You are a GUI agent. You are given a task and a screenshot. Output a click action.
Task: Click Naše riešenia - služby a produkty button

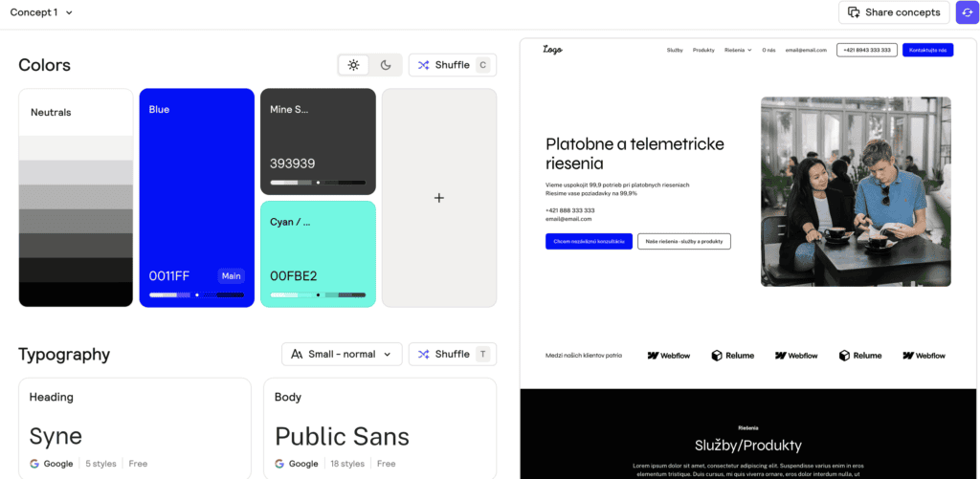click(x=684, y=241)
